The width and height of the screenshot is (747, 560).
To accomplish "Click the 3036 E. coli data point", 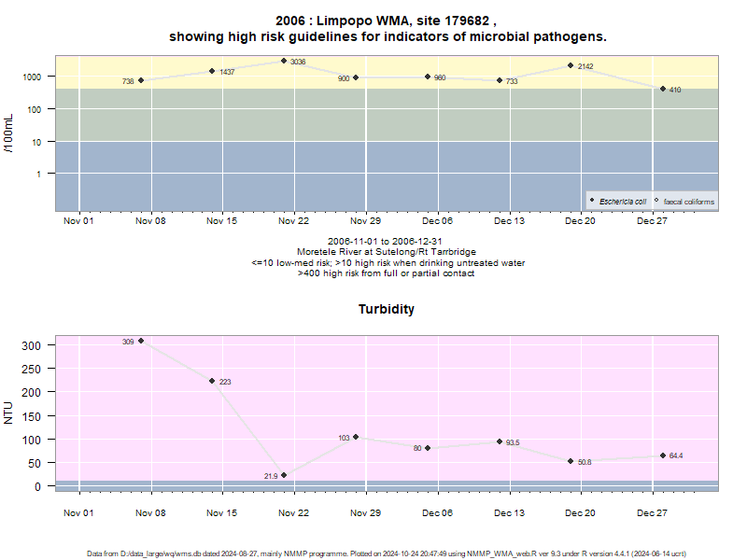I will click(x=284, y=61).
